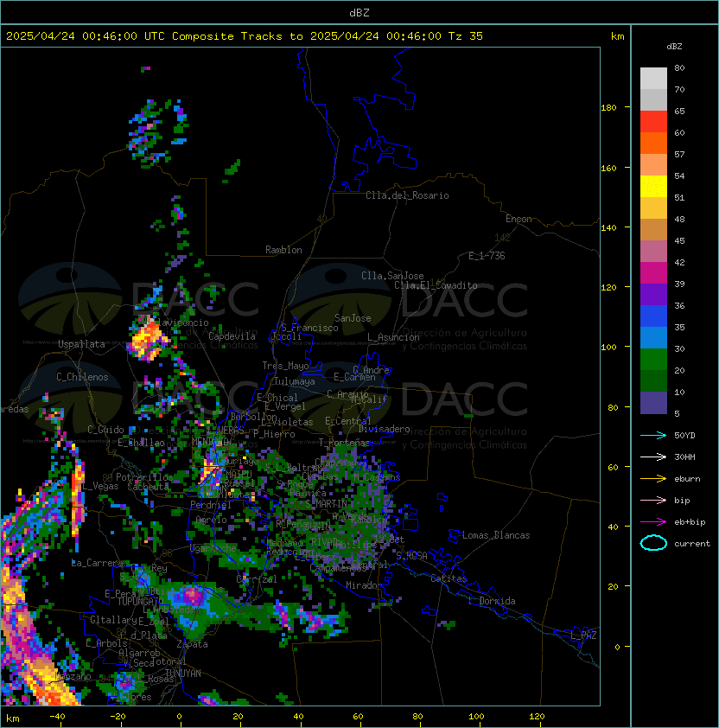The height and width of the screenshot is (728, 719).
Task: Click the 'TUNUYAN' map label
Action: point(183,673)
